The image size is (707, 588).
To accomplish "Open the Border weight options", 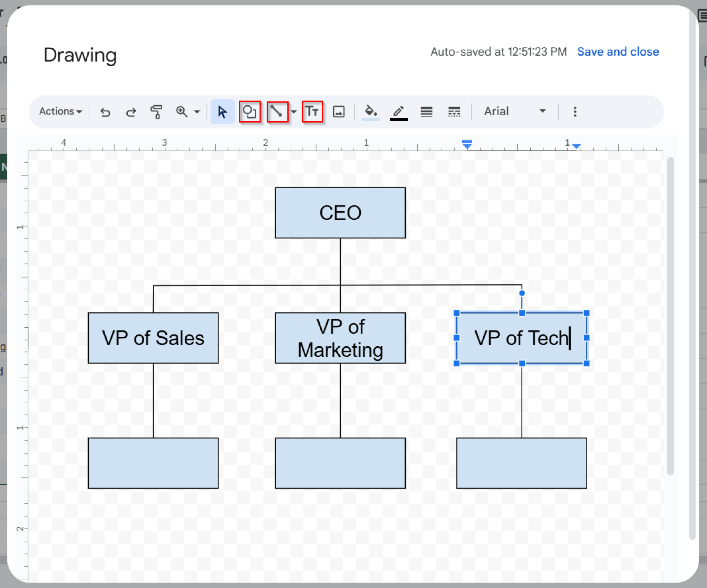I will [x=427, y=111].
